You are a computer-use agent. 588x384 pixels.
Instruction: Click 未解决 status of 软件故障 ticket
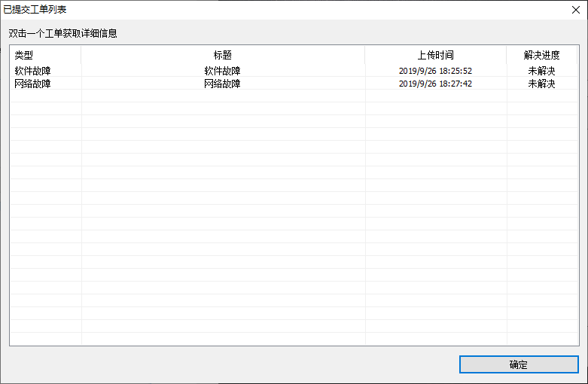click(541, 71)
